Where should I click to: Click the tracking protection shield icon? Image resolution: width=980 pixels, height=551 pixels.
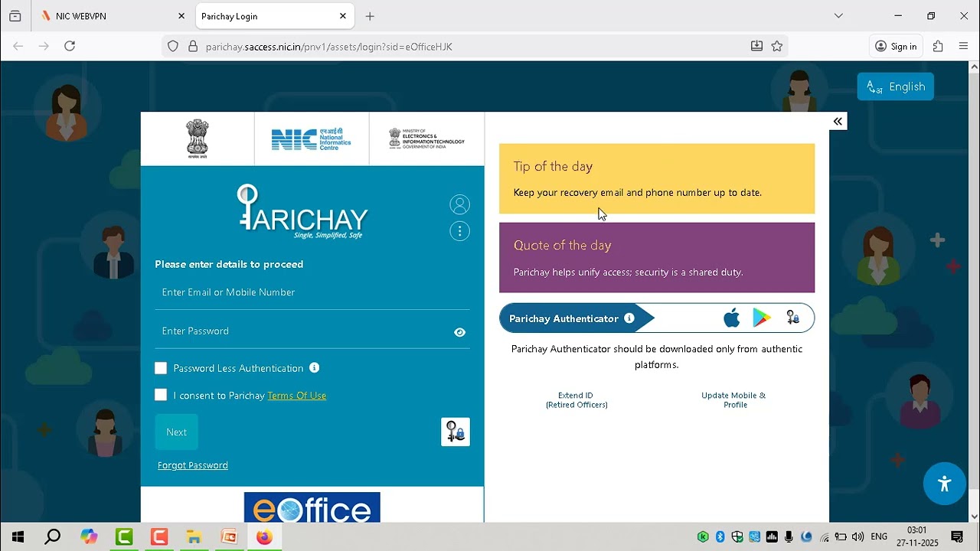(173, 47)
